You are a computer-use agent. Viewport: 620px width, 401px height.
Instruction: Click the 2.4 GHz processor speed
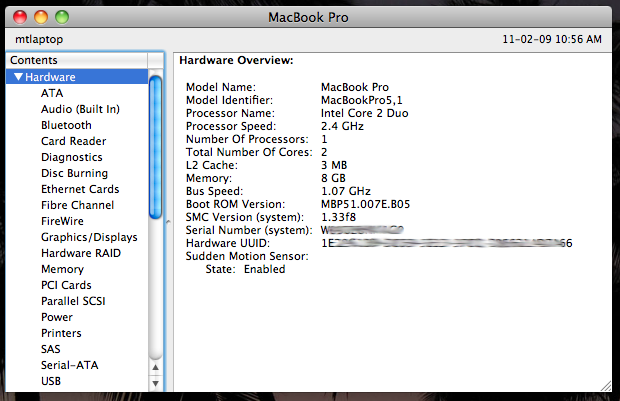(x=342, y=126)
